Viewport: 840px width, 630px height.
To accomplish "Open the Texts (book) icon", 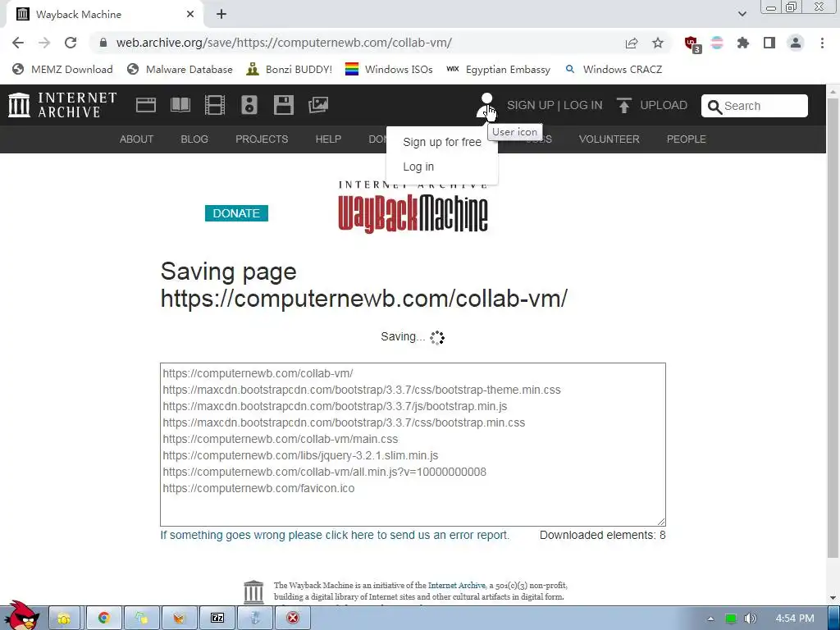I will (x=180, y=105).
